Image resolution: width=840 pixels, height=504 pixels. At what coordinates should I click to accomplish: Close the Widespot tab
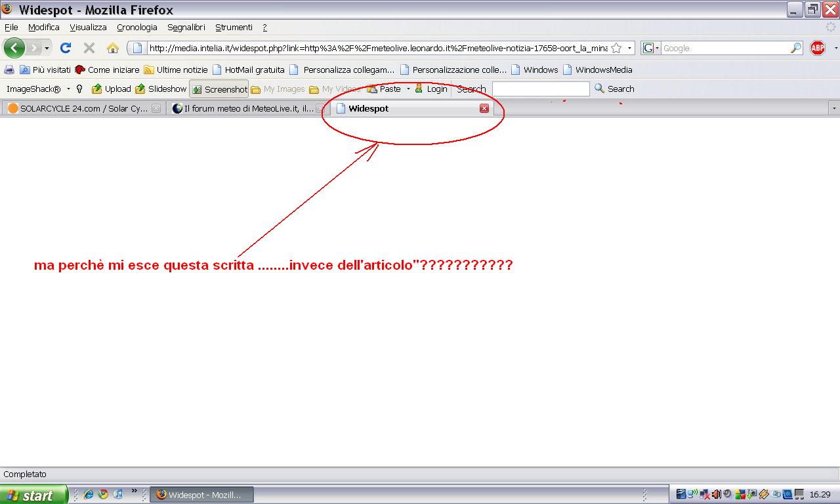(x=484, y=108)
